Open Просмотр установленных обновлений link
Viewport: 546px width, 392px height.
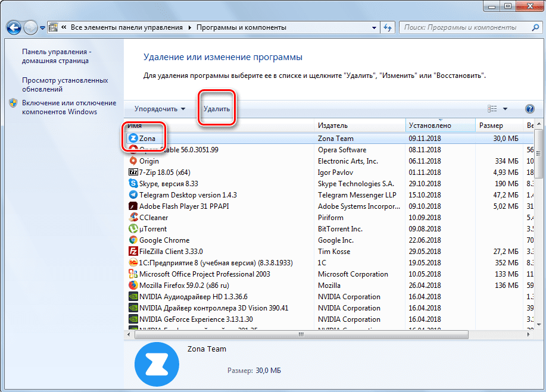65,84
